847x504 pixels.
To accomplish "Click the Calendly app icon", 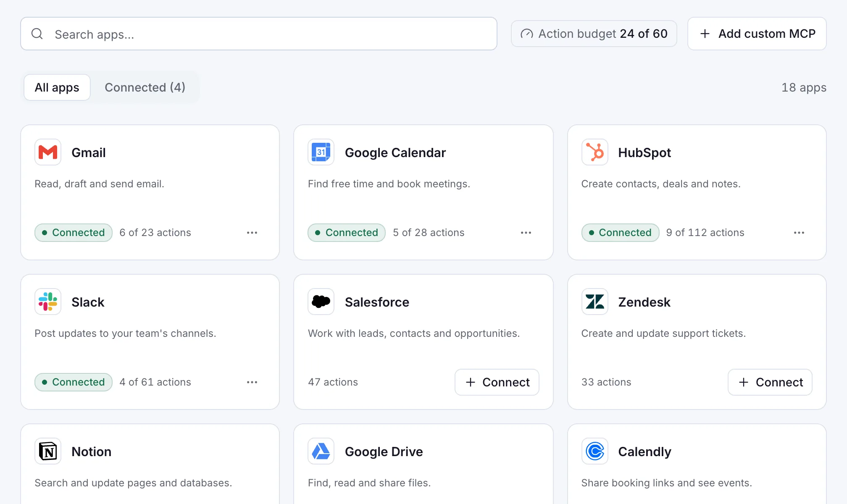I will pos(595,451).
